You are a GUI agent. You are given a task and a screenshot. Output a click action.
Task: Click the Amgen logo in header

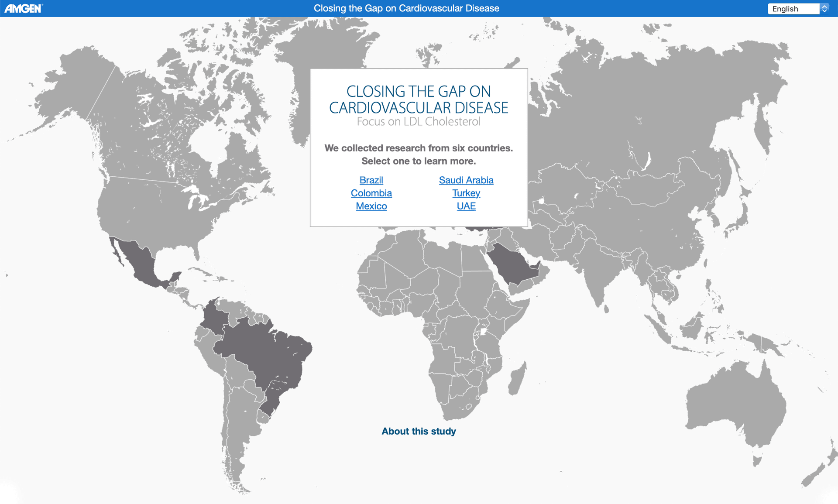pyautogui.click(x=24, y=8)
